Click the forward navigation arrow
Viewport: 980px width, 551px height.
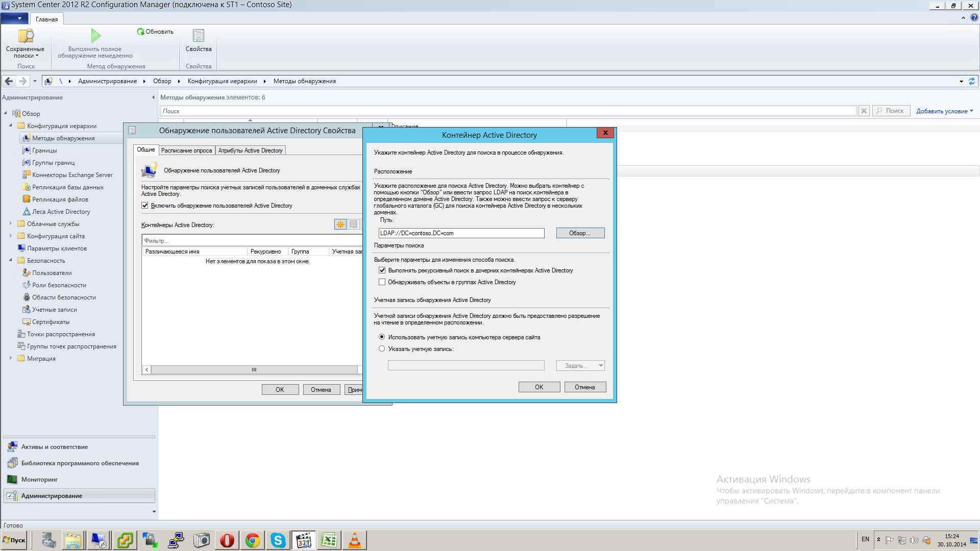pos(22,81)
